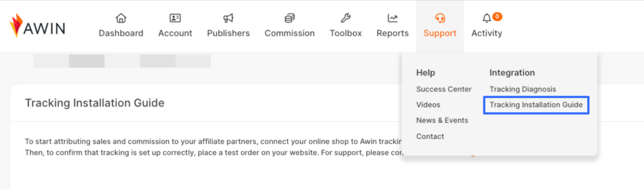Screen dimensions: 644x189
Task: Select News & Events menu entry
Action: tap(442, 121)
